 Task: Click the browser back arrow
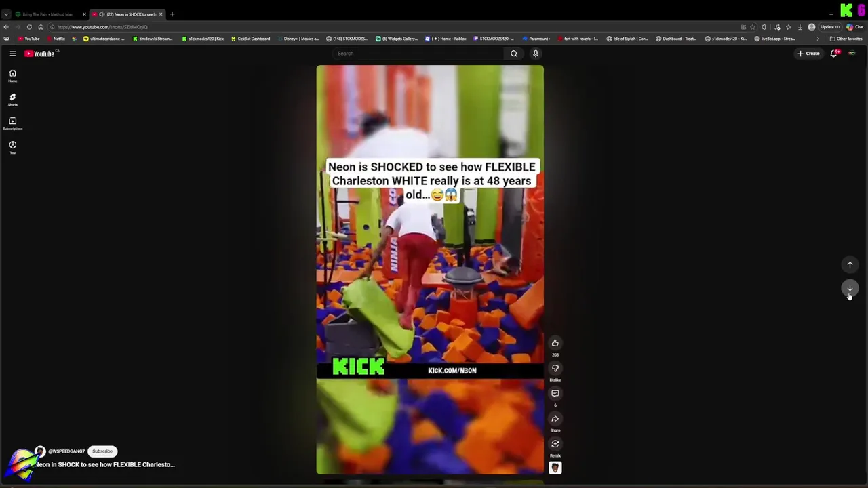(6, 27)
